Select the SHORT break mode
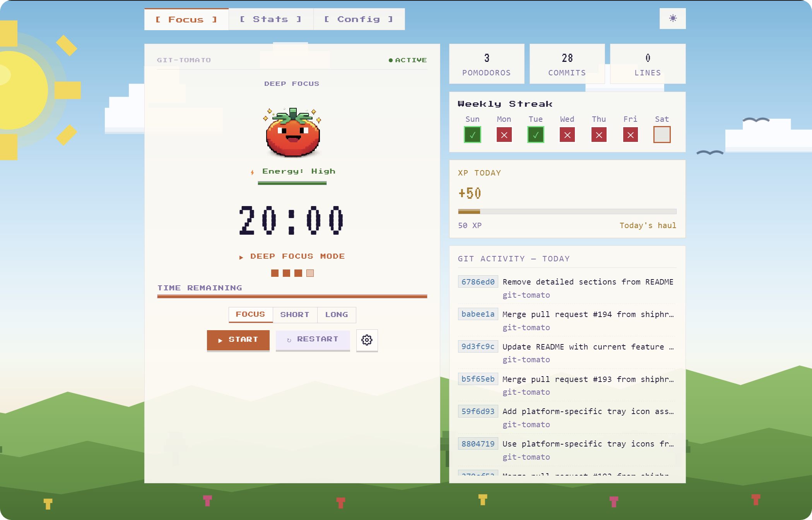This screenshot has height=520, width=812. [x=295, y=315]
